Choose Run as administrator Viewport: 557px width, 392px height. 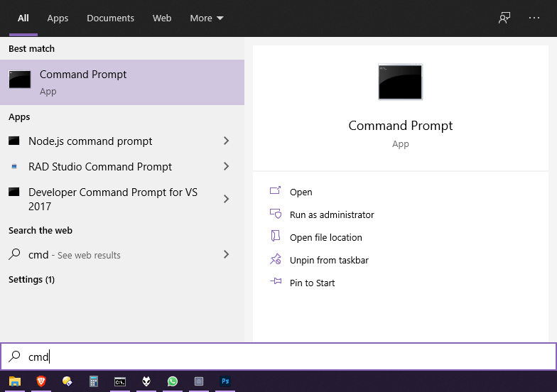[x=332, y=214]
